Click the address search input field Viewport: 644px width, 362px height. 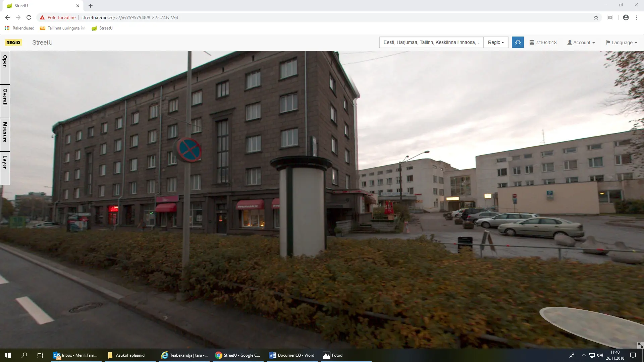coord(431,42)
